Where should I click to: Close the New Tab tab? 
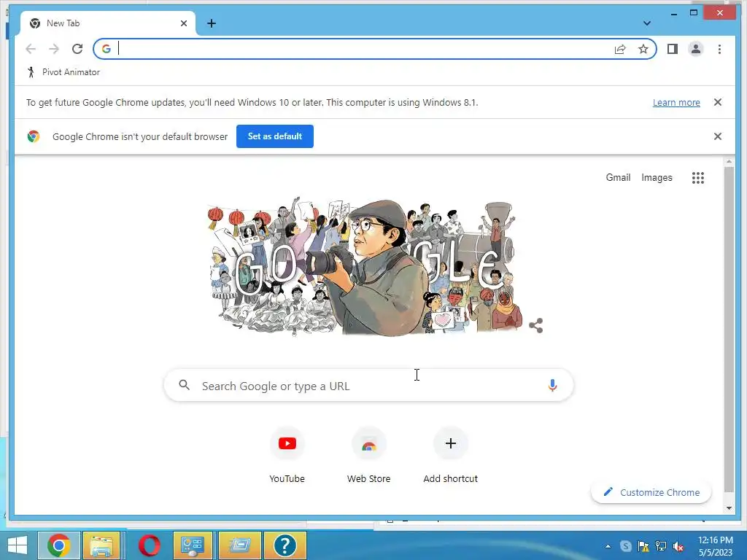point(184,23)
